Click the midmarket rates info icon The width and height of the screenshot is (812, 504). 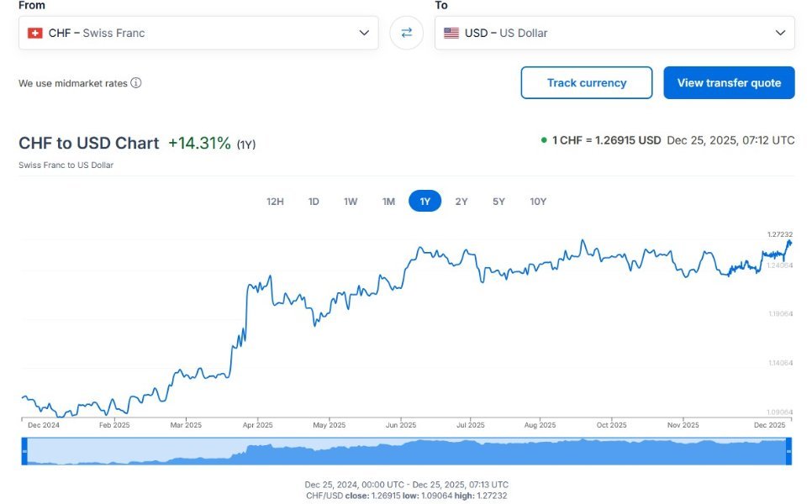(136, 83)
